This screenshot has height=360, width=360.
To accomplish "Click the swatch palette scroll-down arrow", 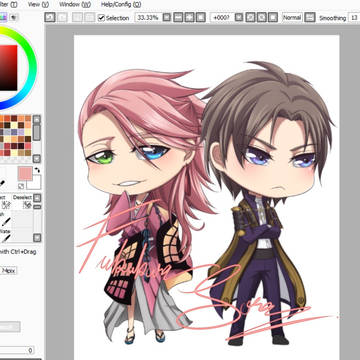I will [x=37, y=159].
